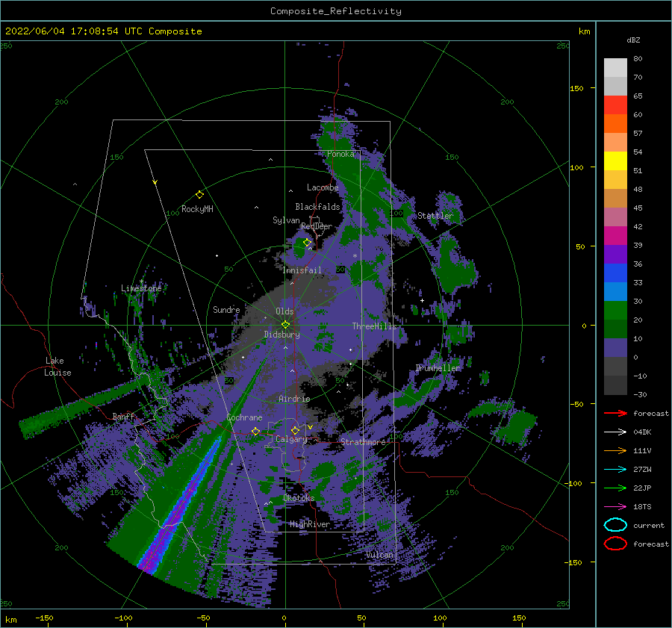Click the green 22JP arrow in legend
Image resolution: width=672 pixels, height=628 pixels.
[615, 488]
